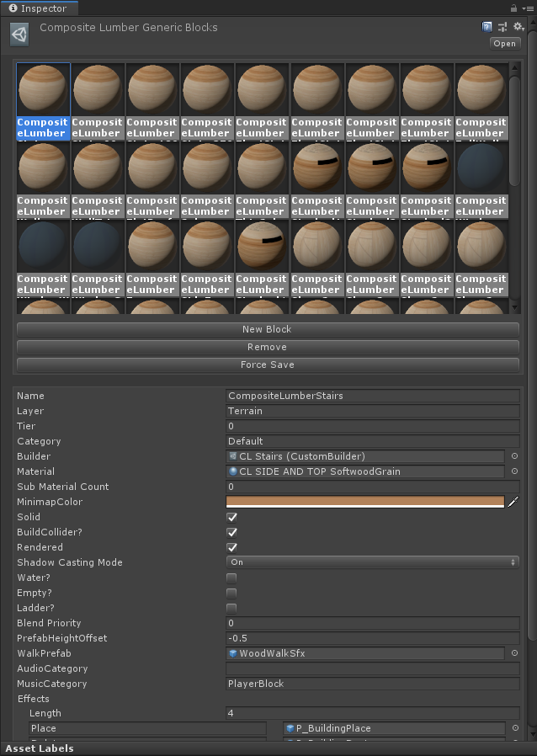Click the WoodWalkSfx object field
Viewport: 537px width, 756px height.
pyautogui.click(x=365, y=653)
